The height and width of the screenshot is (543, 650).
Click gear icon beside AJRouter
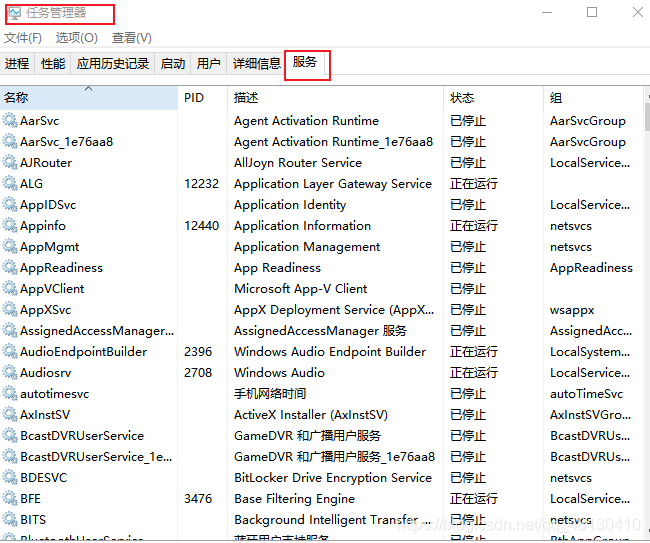pos(10,162)
